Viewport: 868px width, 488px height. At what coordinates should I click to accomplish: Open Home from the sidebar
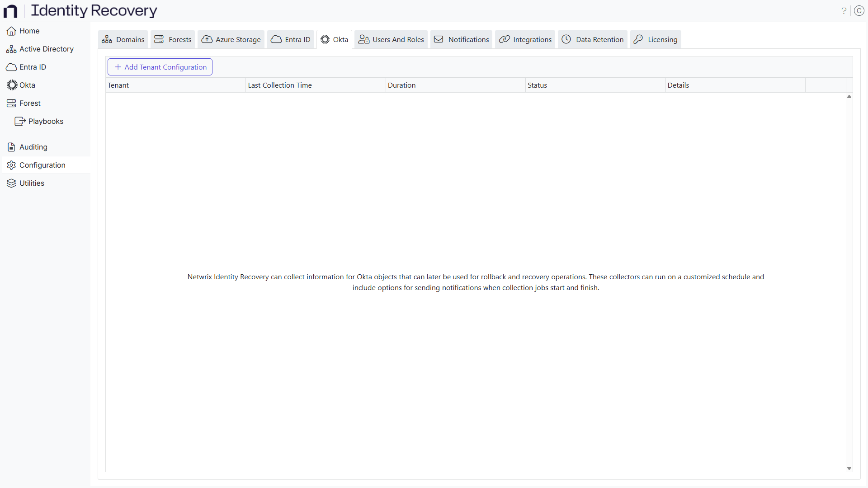click(x=29, y=31)
